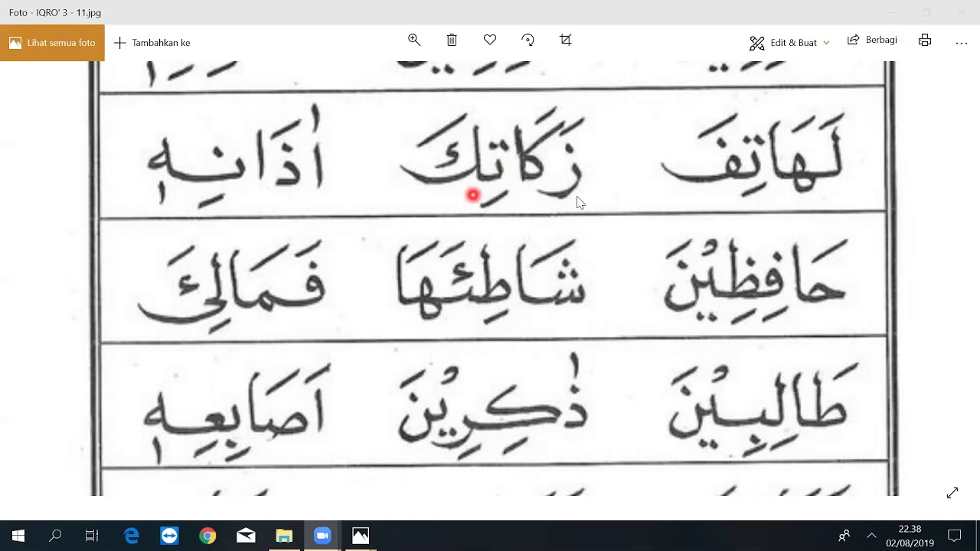The image size is (980, 551).
Task: Open Task View in taskbar
Action: tap(92, 536)
